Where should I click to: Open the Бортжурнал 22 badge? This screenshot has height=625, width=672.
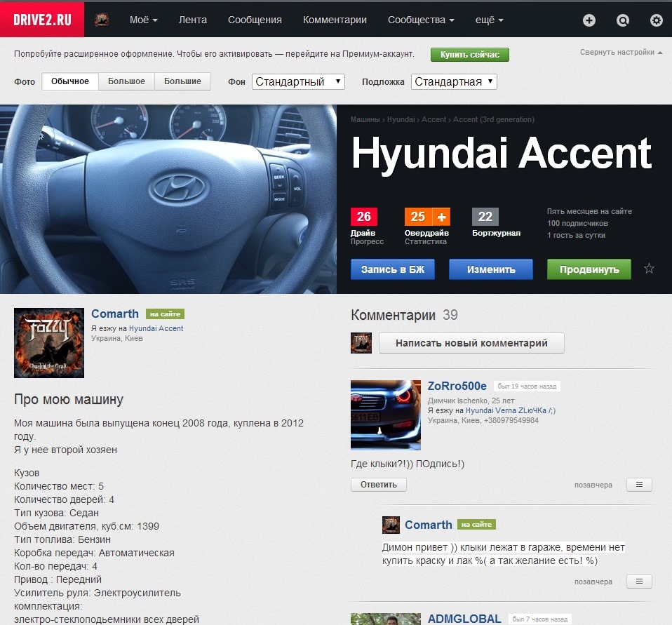click(485, 217)
